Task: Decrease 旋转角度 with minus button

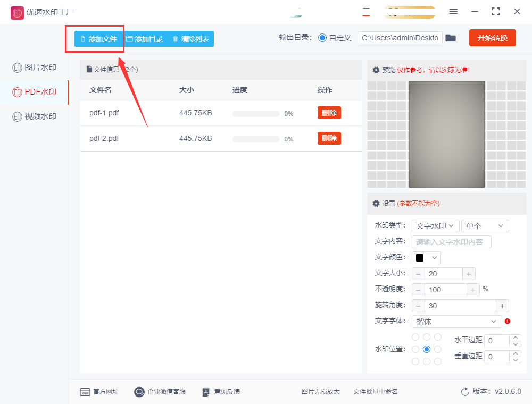Action: tap(418, 306)
